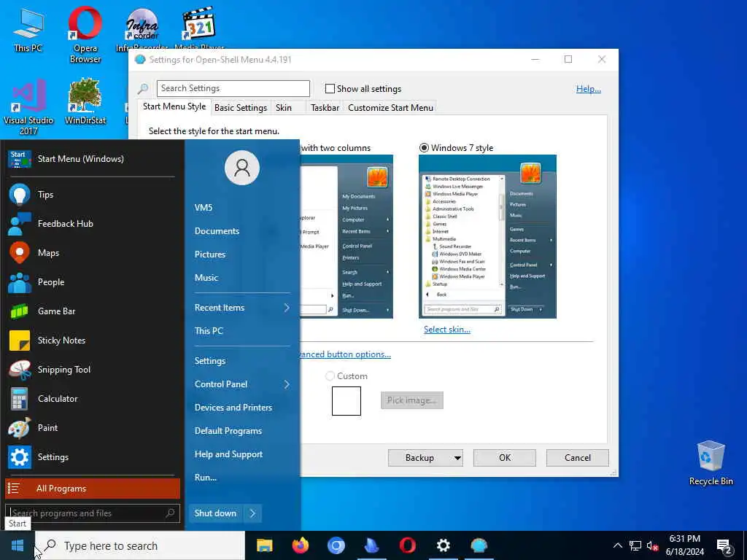Click the This PC desktop icon
The width and height of the screenshot is (747, 560).
pyautogui.click(x=28, y=29)
